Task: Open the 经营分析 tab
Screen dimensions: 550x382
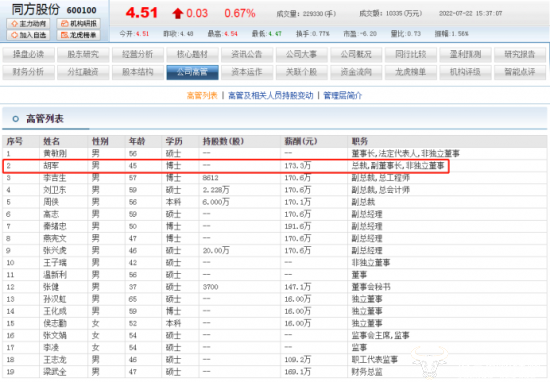Action: pyautogui.click(x=138, y=54)
